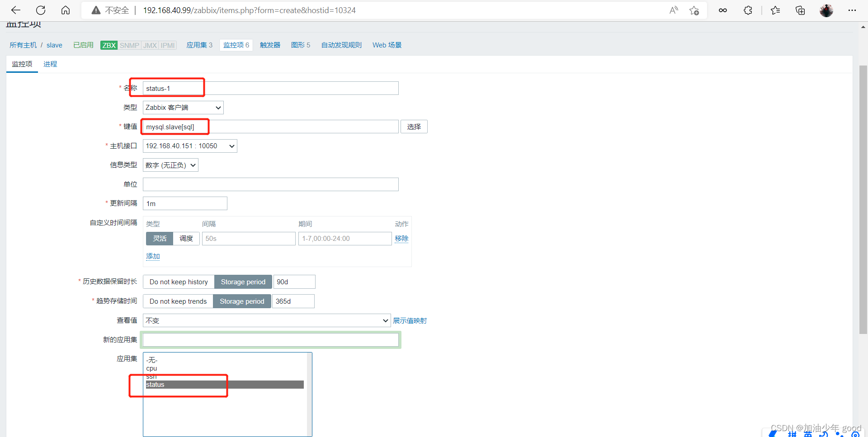Image resolution: width=868 pixels, height=437 pixels.
Task: Select the 灵活 interval type toggle
Action: pyautogui.click(x=160, y=238)
